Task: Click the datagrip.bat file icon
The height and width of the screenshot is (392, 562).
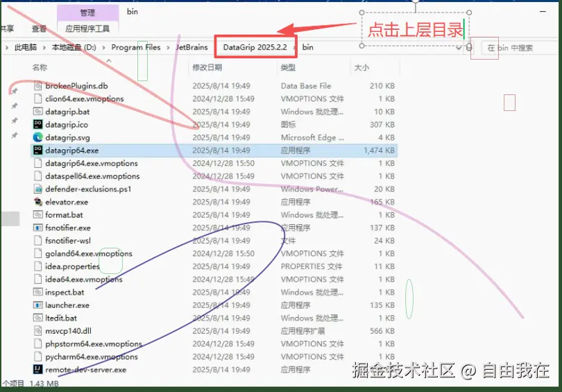Action: [37, 112]
